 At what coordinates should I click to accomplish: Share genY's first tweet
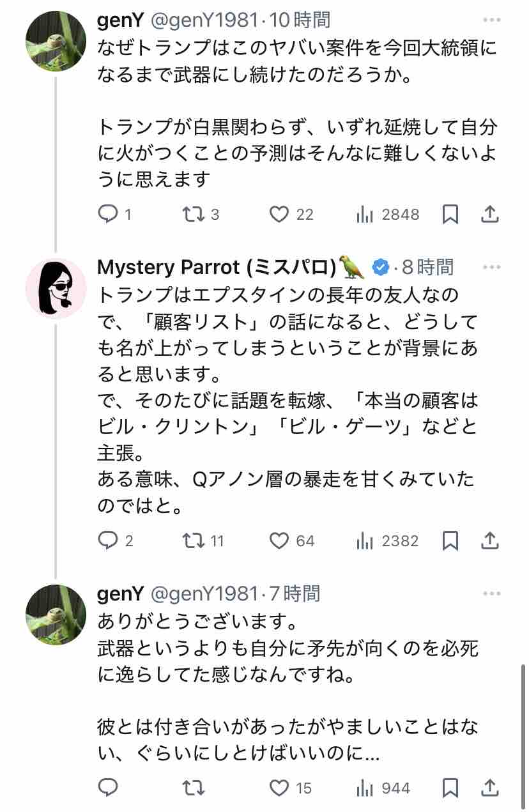[x=489, y=215]
